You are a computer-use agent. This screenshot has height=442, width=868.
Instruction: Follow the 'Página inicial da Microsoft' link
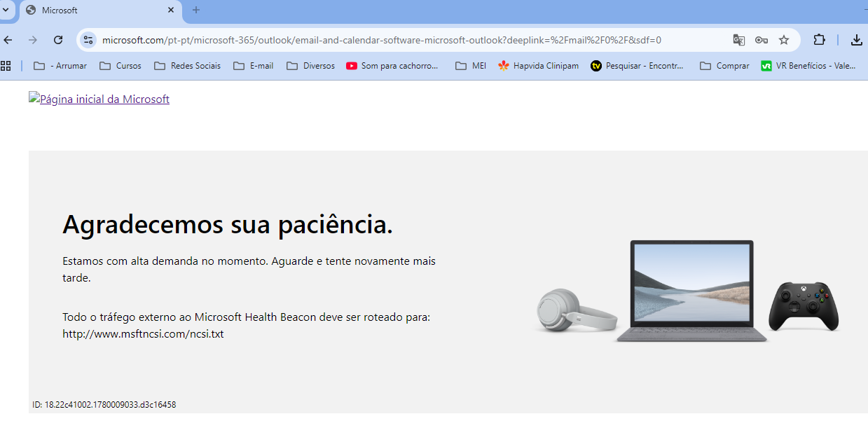[99, 99]
